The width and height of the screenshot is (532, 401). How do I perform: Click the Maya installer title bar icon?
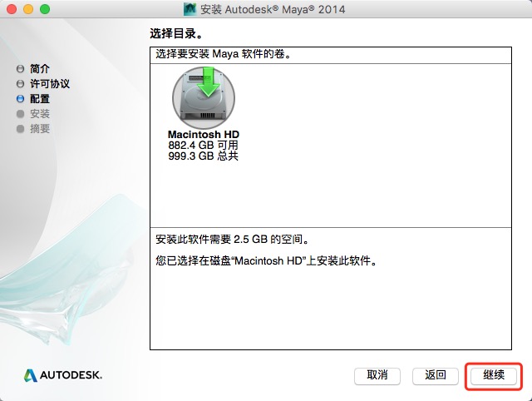click(190, 9)
